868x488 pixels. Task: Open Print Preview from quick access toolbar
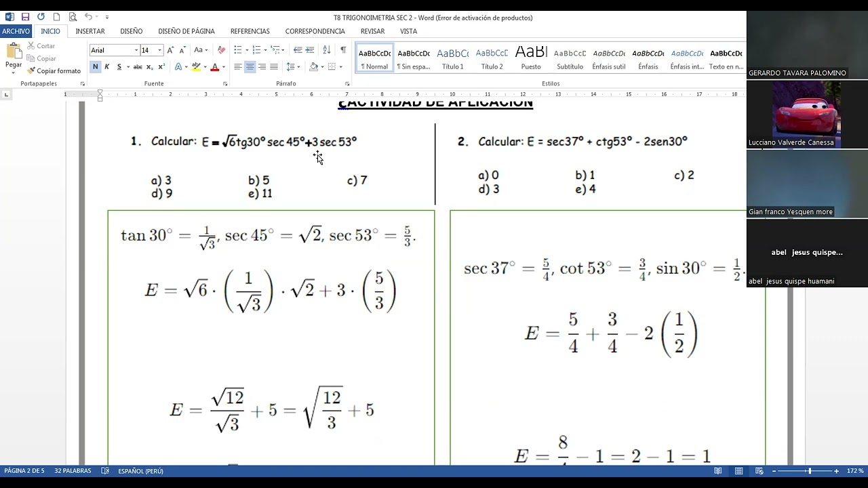73,17
